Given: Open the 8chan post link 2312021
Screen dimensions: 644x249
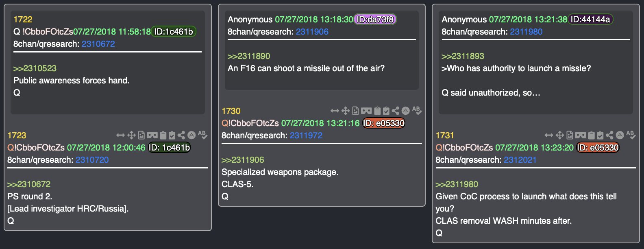Looking at the screenshot, I should point(520,160).
